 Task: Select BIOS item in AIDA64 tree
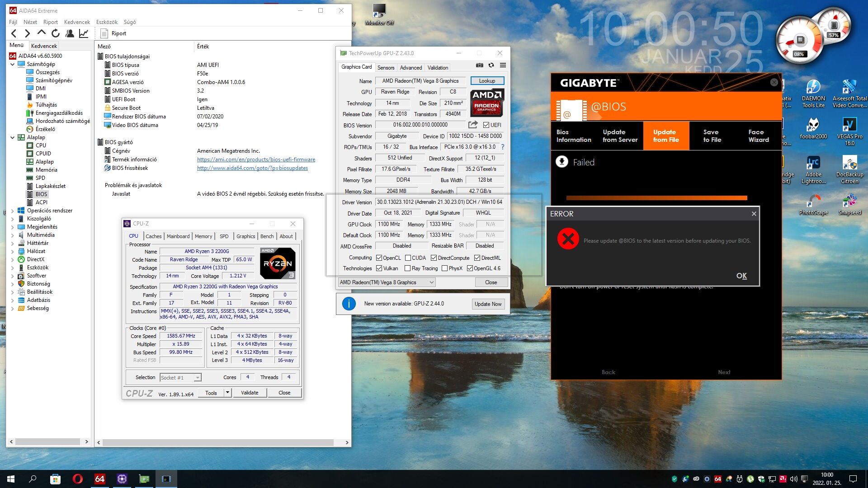coord(41,194)
